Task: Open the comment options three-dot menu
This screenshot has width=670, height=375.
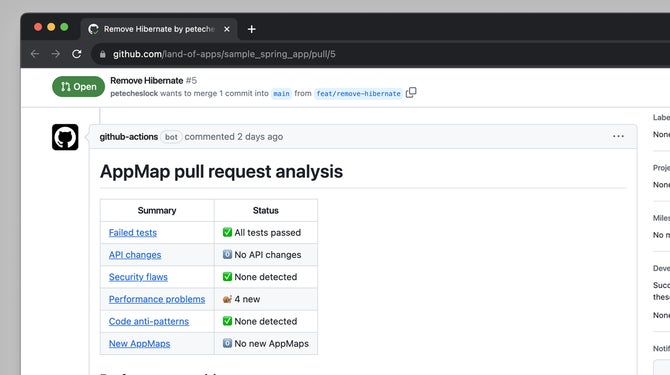Action: point(618,136)
